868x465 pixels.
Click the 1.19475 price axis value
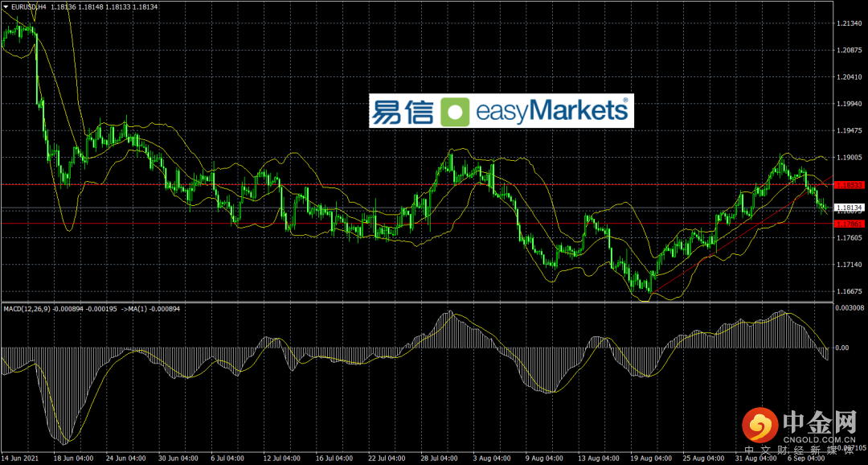pyautogui.click(x=850, y=131)
